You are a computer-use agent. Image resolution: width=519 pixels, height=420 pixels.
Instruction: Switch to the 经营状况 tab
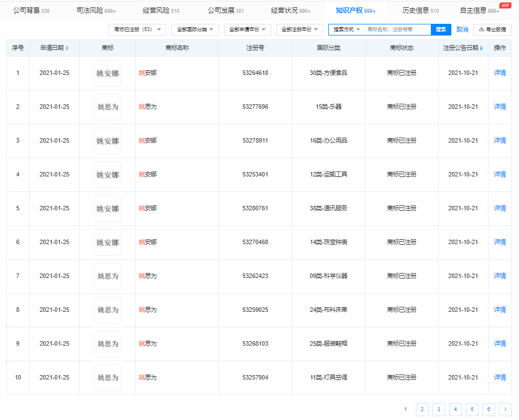click(x=291, y=11)
